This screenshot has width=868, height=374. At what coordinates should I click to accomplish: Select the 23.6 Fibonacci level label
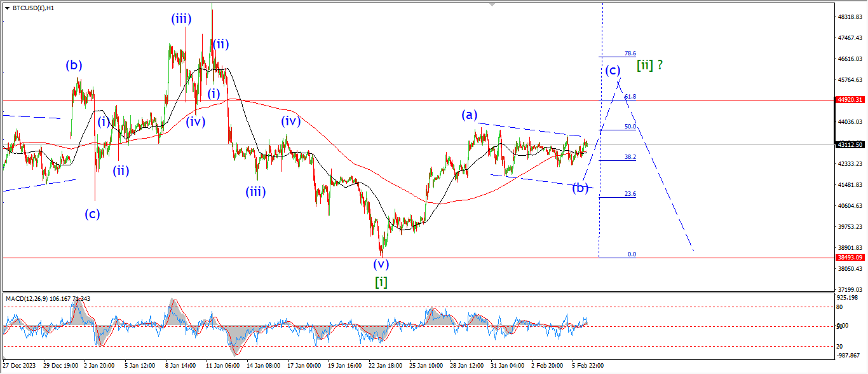[630, 194]
